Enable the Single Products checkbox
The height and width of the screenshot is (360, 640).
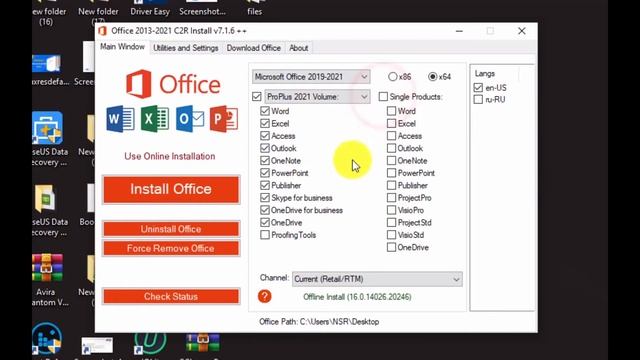pos(383,97)
